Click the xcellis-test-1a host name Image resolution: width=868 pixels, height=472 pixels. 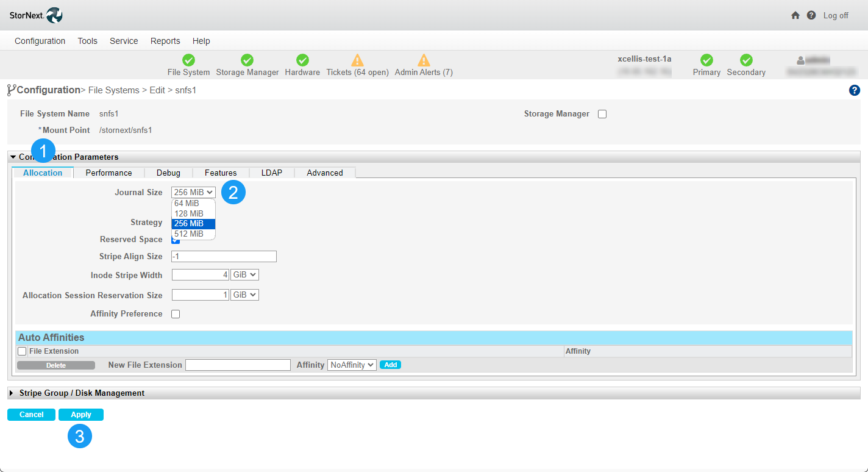point(644,59)
